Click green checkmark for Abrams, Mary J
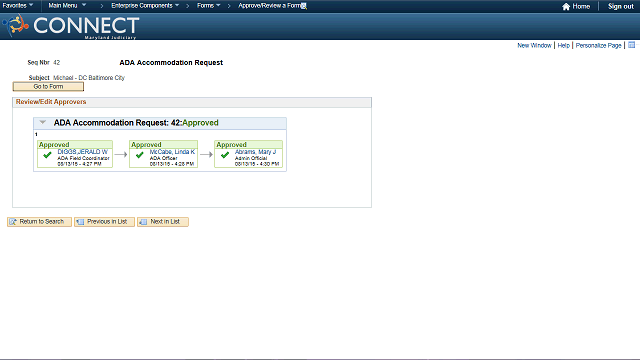This screenshot has width=640, height=360. (x=225, y=155)
